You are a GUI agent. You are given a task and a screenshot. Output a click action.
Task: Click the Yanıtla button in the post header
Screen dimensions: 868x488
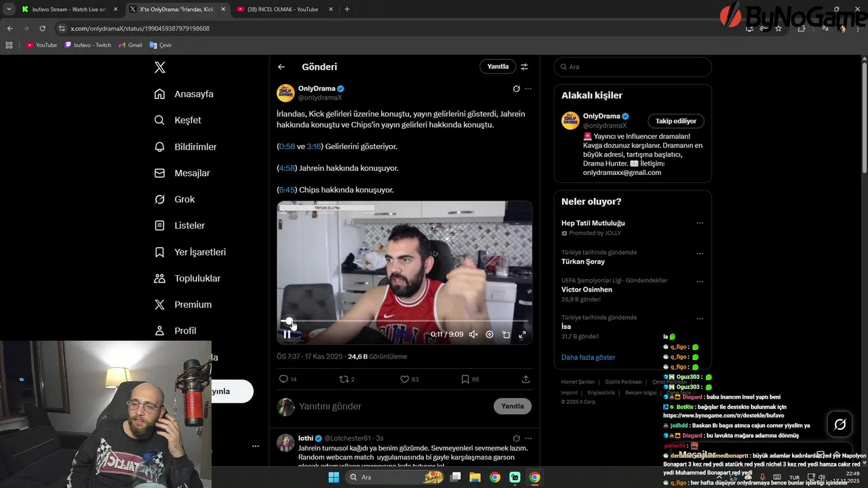[498, 66]
